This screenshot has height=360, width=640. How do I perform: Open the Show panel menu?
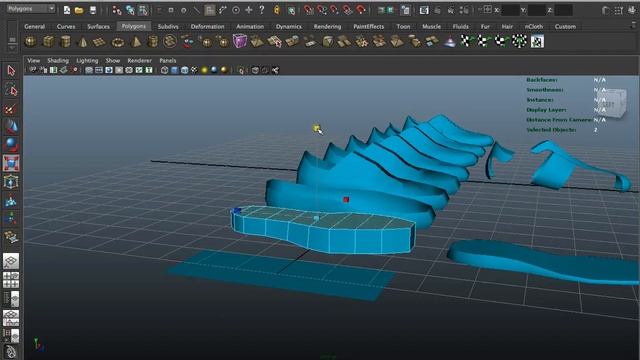pos(113,60)
